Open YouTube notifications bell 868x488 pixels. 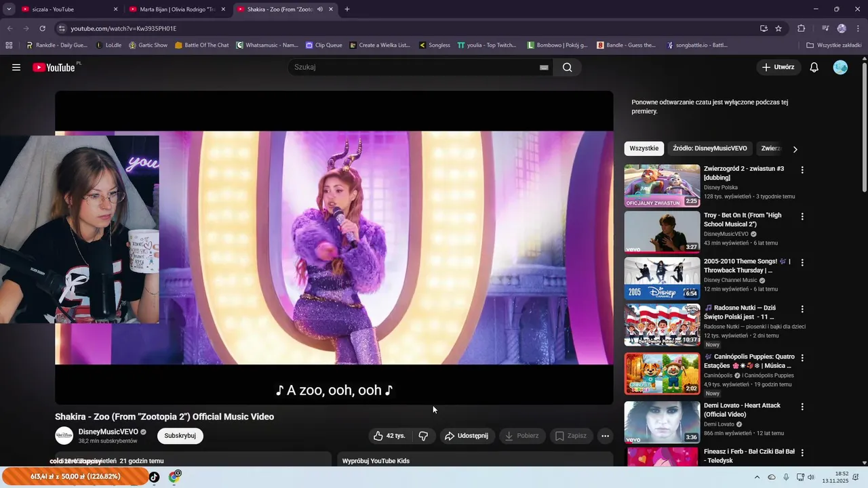814,67
